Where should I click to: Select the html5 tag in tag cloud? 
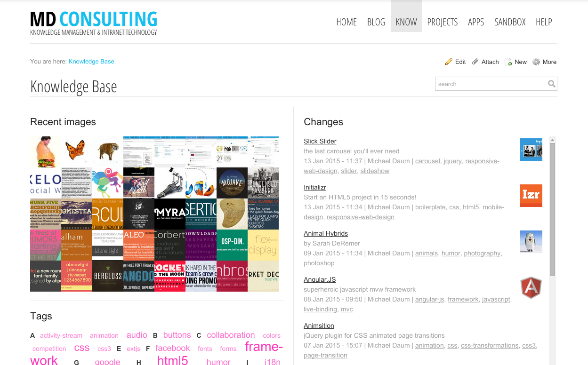(x=172, y=360)
